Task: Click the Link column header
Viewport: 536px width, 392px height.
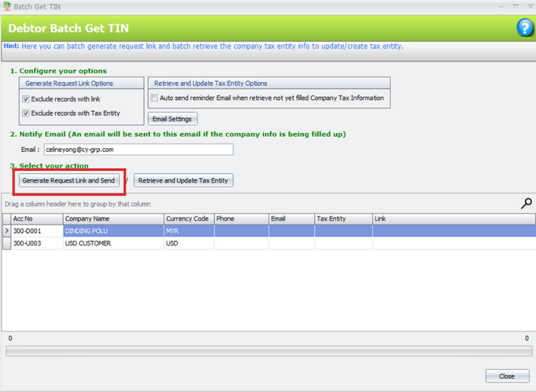Action: click(452, 219)
